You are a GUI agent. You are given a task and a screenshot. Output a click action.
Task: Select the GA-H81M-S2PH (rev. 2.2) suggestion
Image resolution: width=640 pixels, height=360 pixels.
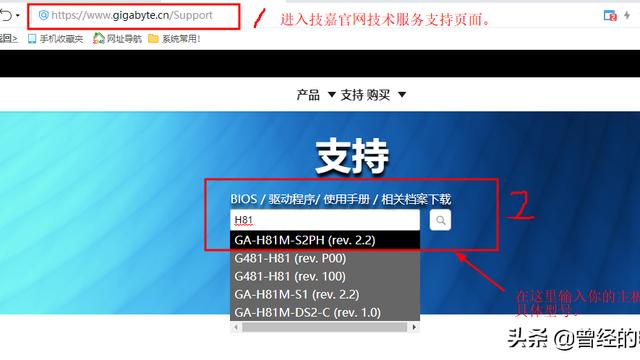coord(325,240)
